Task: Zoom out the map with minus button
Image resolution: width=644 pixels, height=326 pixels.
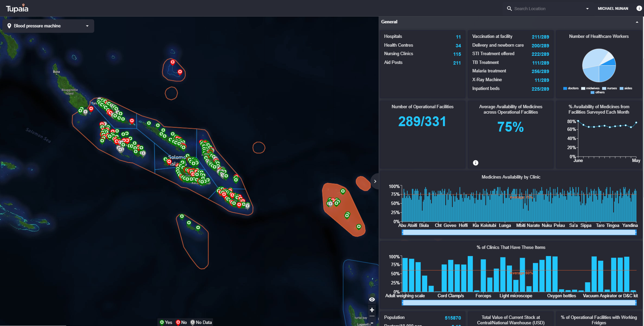Action: [372, 323]
